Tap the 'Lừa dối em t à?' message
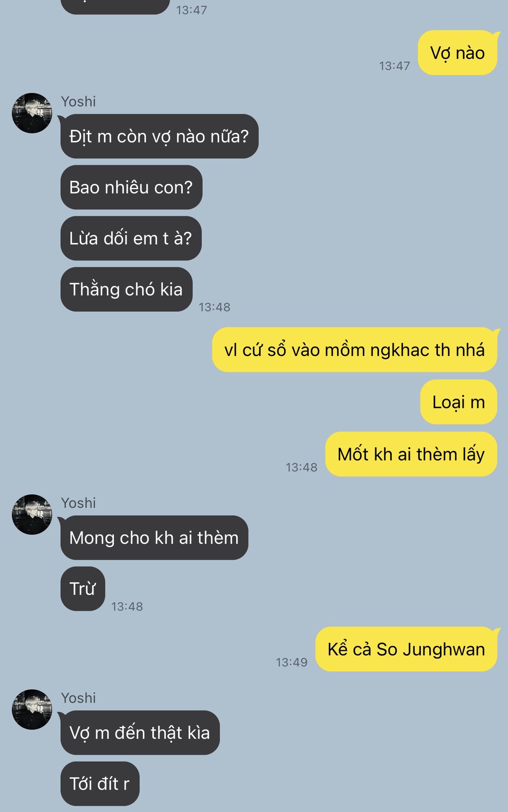The height and width of the screenshot is (812, 508). tap(131, 238)
